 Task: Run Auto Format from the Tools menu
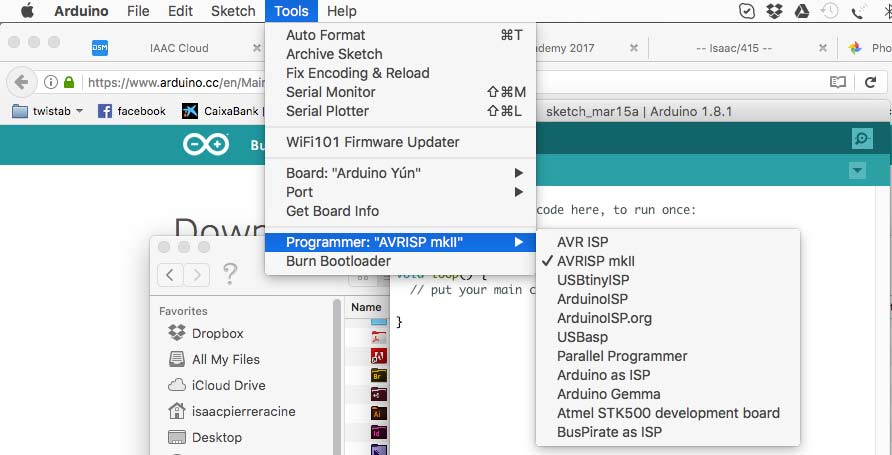click(x=400, y=35)
